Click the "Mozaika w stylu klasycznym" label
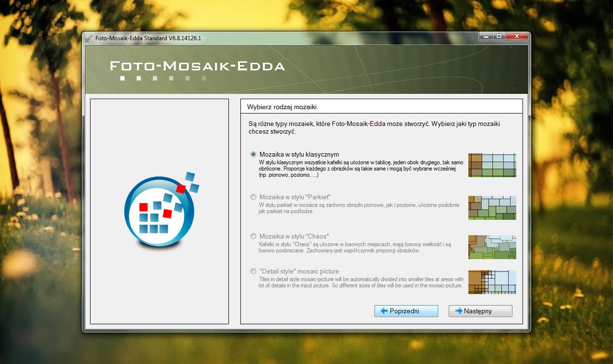613x364 pixels. [x=299, y=154]
